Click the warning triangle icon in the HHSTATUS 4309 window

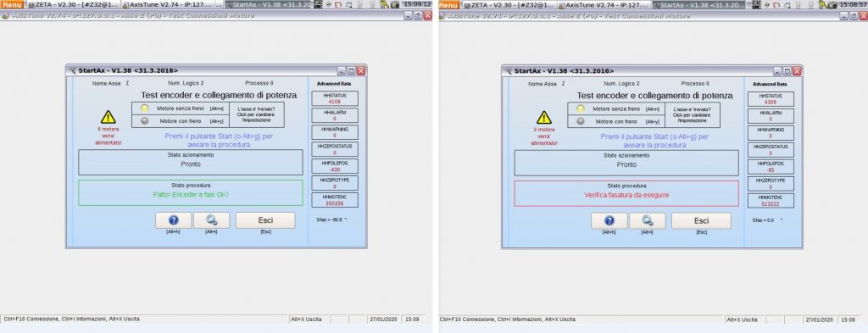click(544, 117)
